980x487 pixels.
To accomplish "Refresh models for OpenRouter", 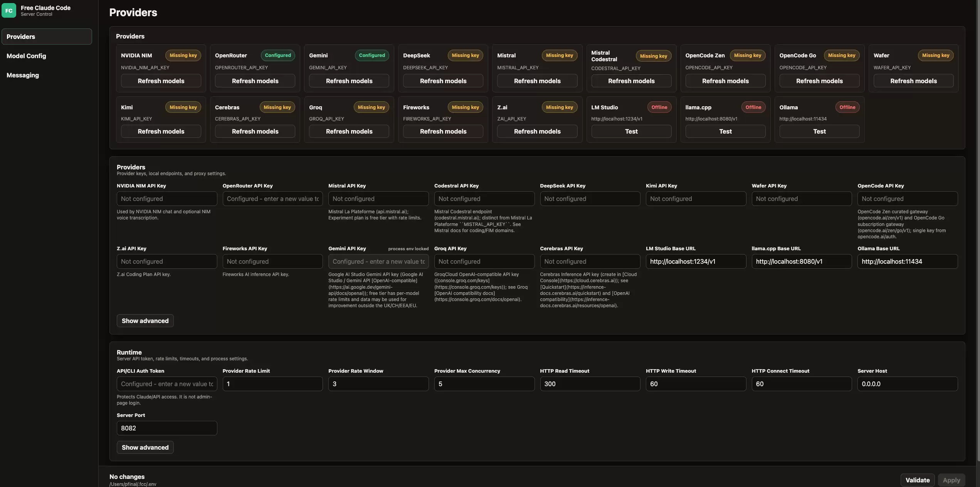I will point(255,81).
